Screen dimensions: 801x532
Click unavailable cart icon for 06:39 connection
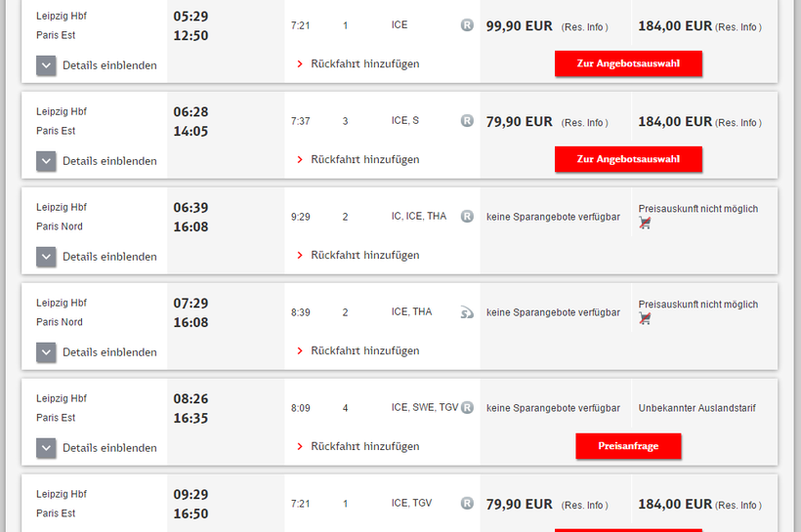[x=645, y=224]
